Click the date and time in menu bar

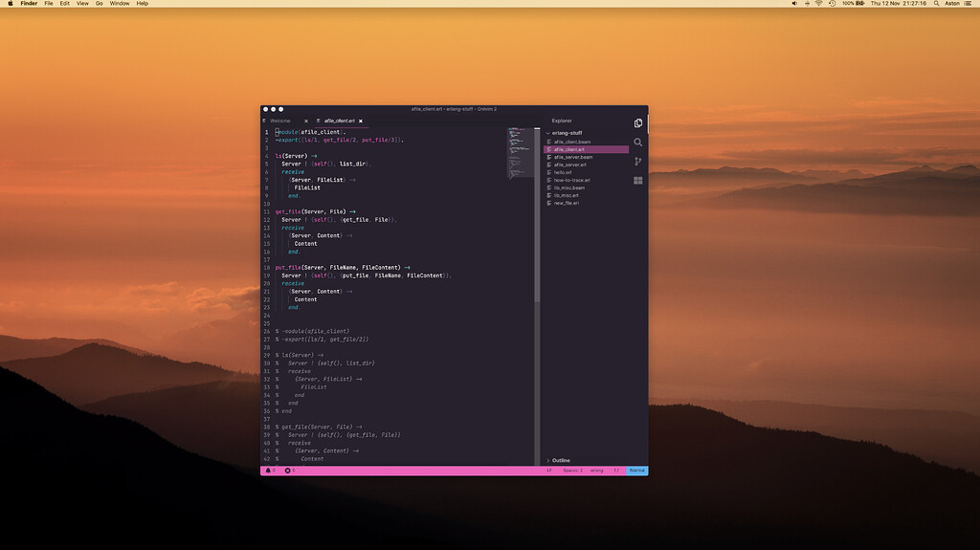(898, 4)
